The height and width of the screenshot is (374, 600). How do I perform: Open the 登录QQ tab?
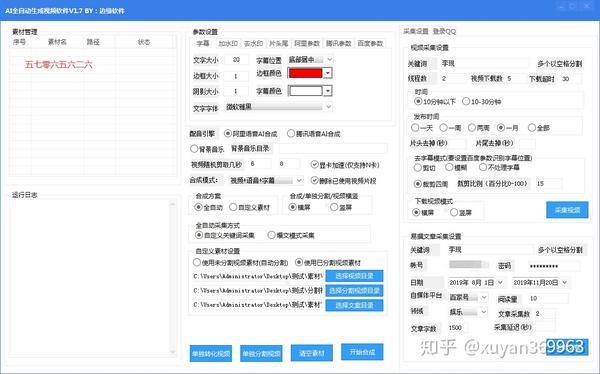pyautogui.click(x=444, y=31)
